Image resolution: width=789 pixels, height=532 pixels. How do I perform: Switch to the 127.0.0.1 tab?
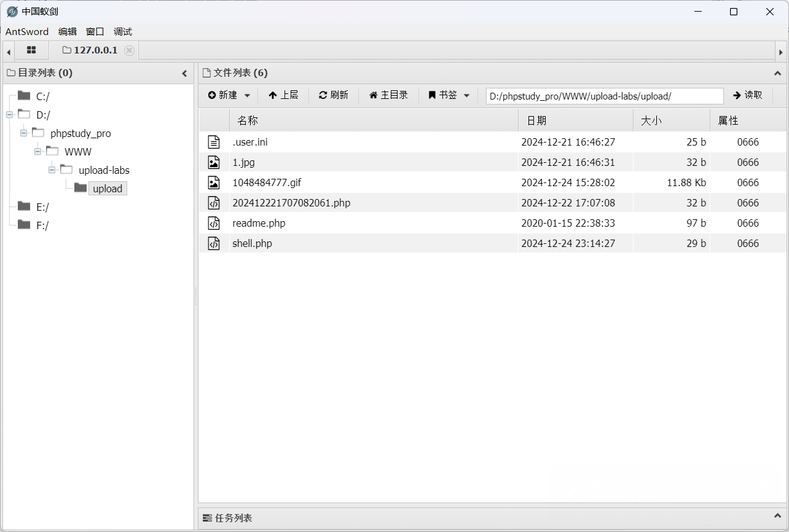tap(90, 50)
